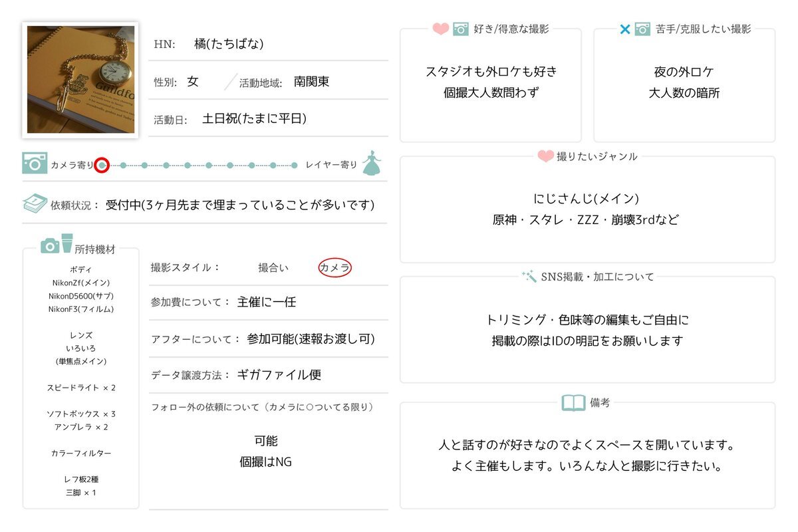Click the 個撮大人数問わず line
The width and height of the screenshot is (798, 532).
(x=491, y=92)
